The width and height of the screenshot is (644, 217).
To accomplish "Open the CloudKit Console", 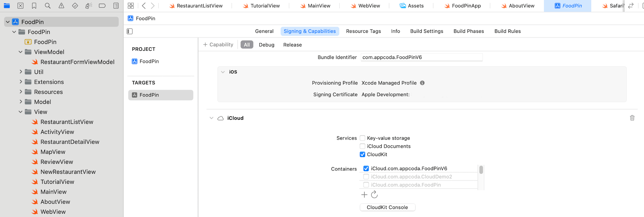I will click(387, 207).
